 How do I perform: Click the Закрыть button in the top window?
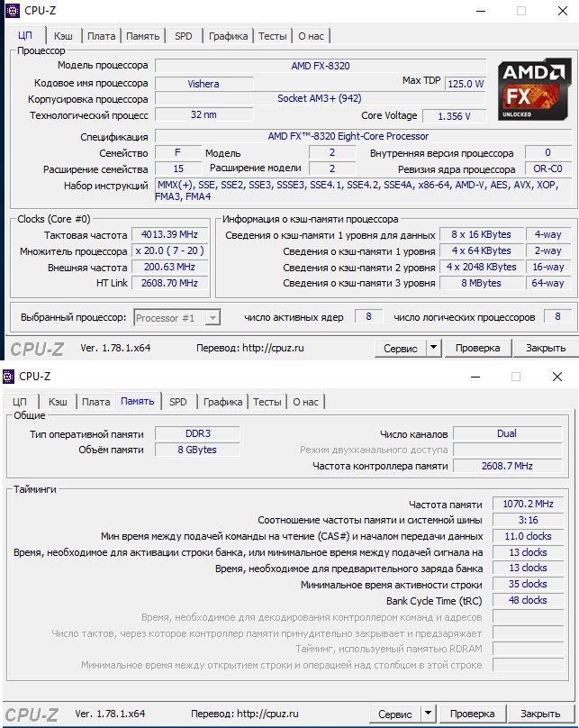tap(546, 348)
